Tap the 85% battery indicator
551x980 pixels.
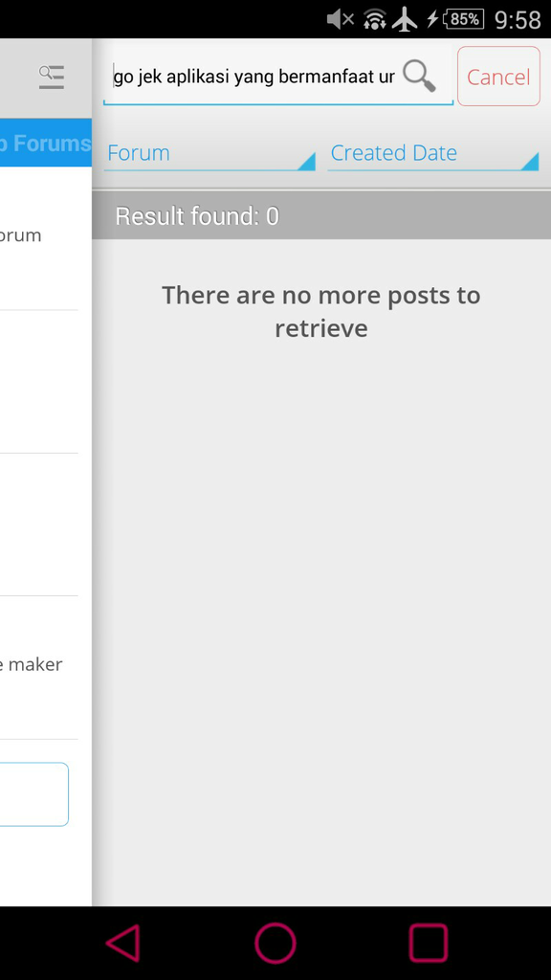464,19
